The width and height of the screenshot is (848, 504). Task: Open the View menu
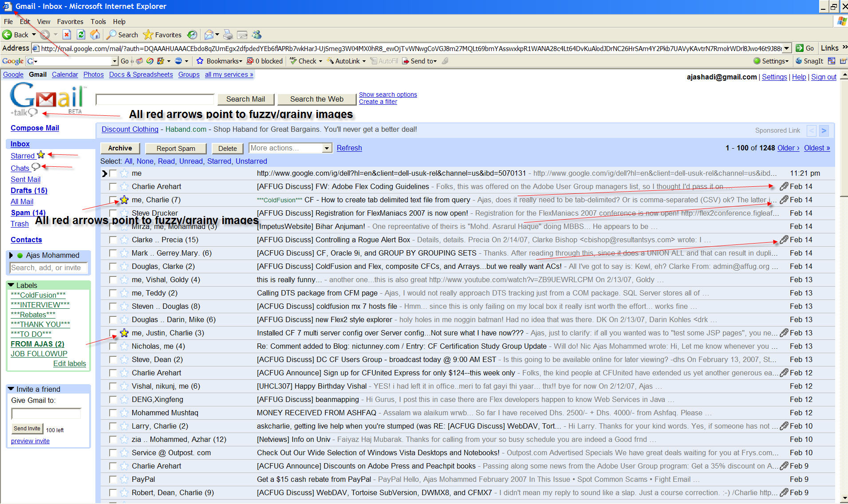tap(43, 21)
